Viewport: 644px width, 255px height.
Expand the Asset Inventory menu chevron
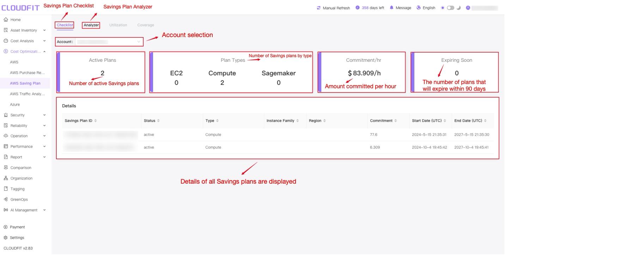(x=44, y=30)
